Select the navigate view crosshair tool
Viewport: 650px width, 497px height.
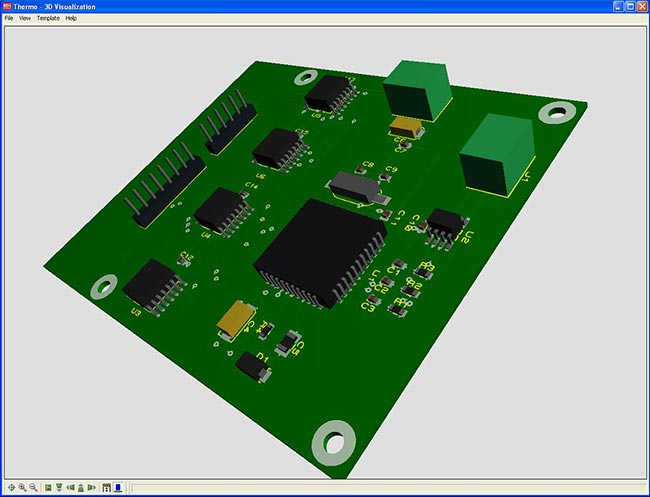pyautogui.click(x=12, y=487)
